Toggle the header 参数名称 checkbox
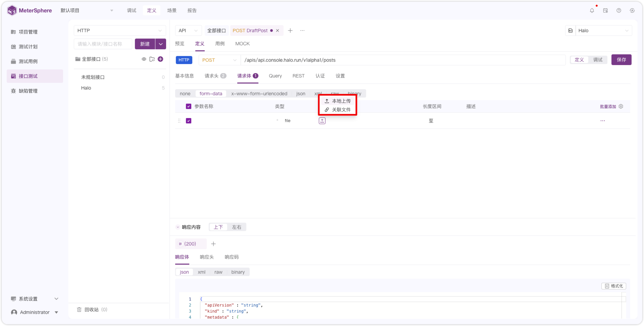This screenshot has width=644, height=326. 189,106
